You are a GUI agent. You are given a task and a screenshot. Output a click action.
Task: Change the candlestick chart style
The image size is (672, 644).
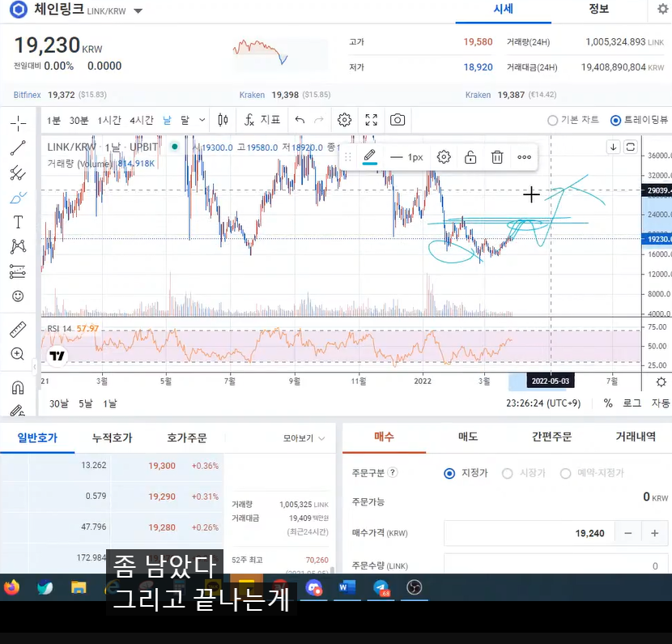tap(223, 120)
